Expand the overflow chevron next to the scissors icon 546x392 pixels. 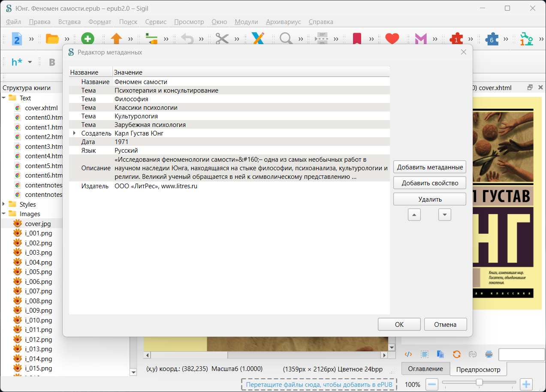[237, 39]
